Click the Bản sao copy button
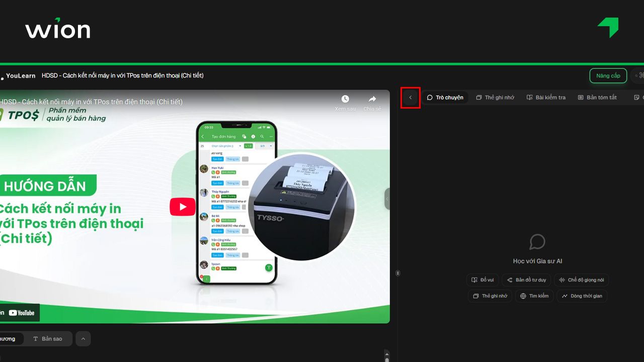This screenshot has width=644, height=362. pyautogui.click(x=48, y=338)
